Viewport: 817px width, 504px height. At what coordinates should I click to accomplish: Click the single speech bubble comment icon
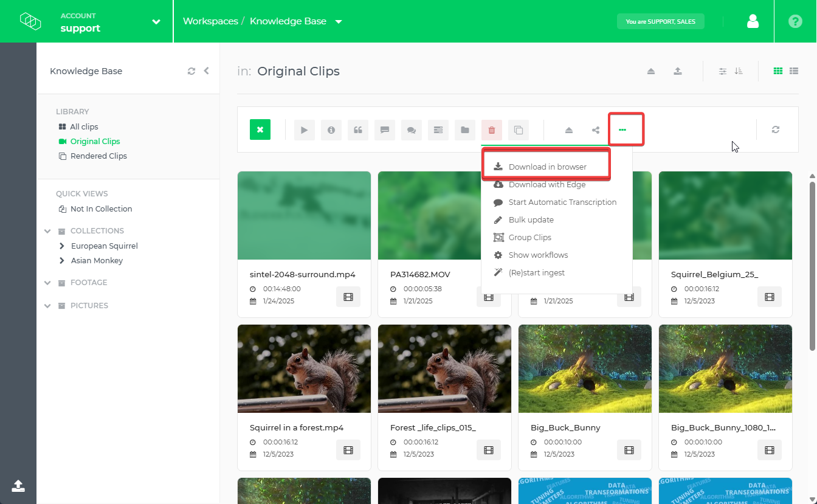click(385, 129)
